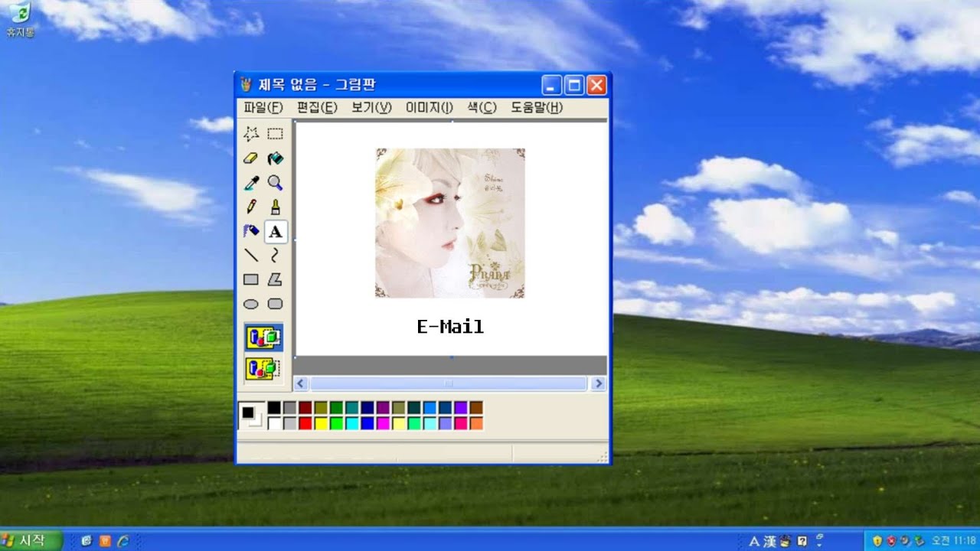Open the 파일(F) menu
This screenshot has height=551, width=980.
click(263, 108)
